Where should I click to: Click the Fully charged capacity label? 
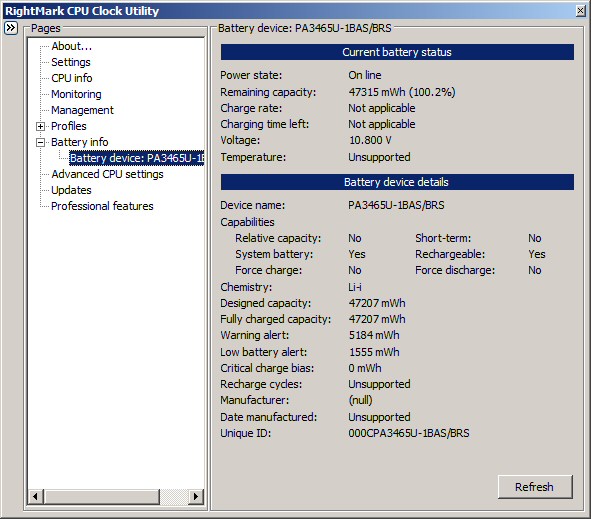[276, 319]
